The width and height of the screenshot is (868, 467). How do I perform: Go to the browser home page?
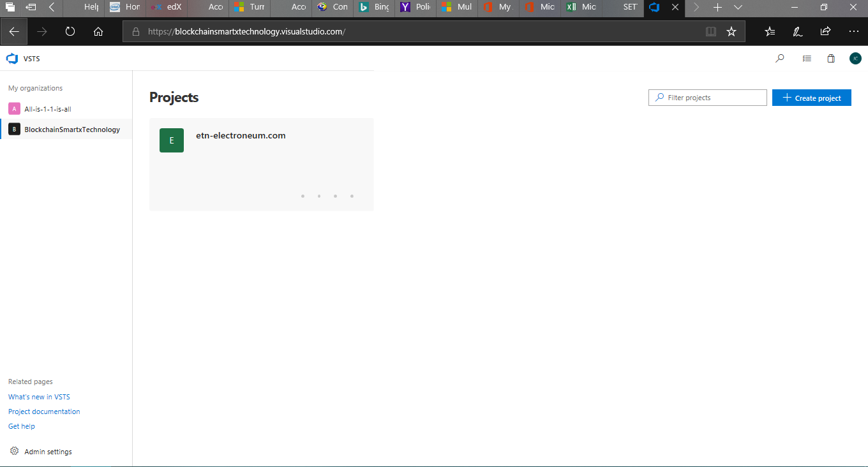[x=98, y=31]
